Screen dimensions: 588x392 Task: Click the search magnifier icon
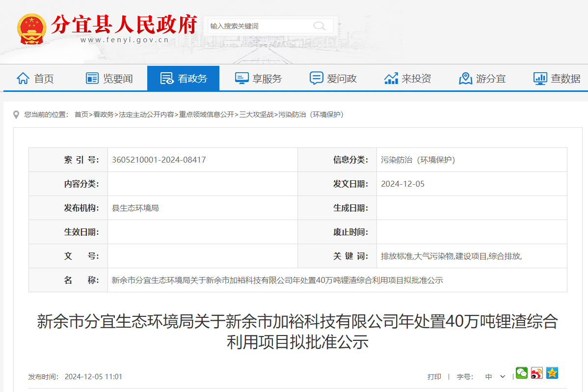click(x=320, y=26)
